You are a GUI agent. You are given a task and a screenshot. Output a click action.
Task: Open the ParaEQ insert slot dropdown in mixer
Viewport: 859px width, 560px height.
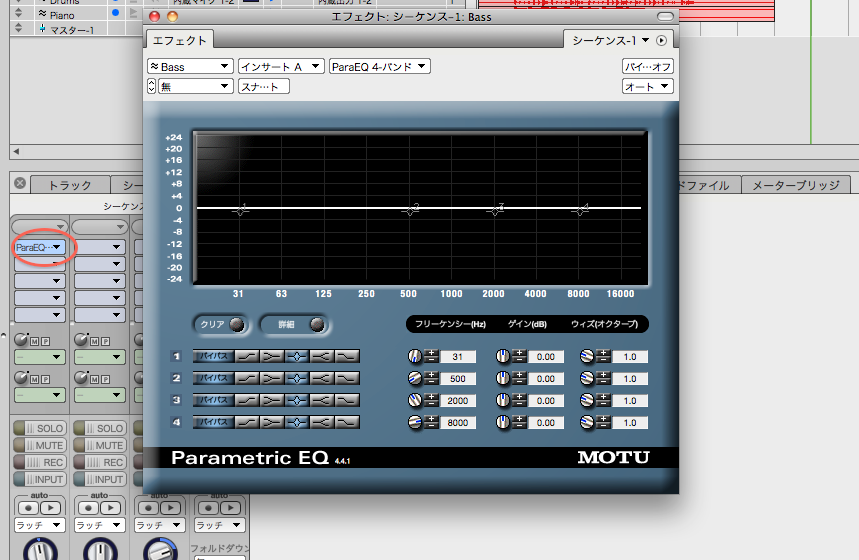(x=39, y=247)
